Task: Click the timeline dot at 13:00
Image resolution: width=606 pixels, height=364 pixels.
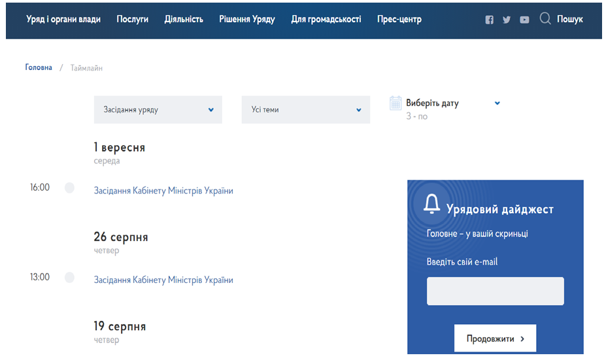Action: pos(69,278)
